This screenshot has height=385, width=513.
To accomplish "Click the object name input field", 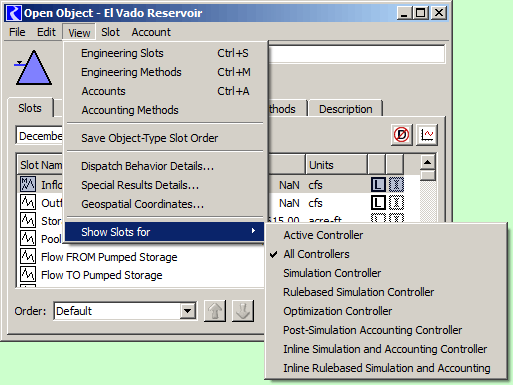I will pyautogui.click(x=357, y=54).
